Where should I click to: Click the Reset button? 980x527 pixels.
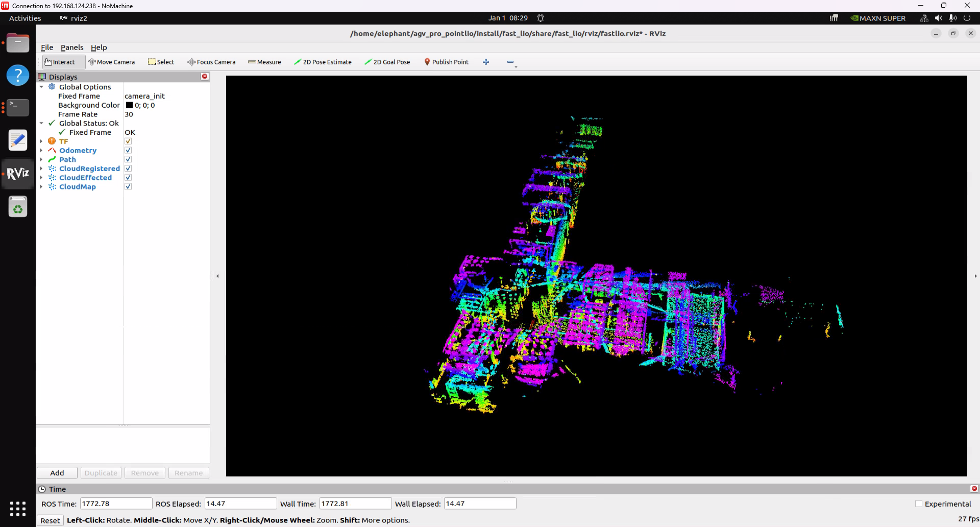click(x=50, y=520)
